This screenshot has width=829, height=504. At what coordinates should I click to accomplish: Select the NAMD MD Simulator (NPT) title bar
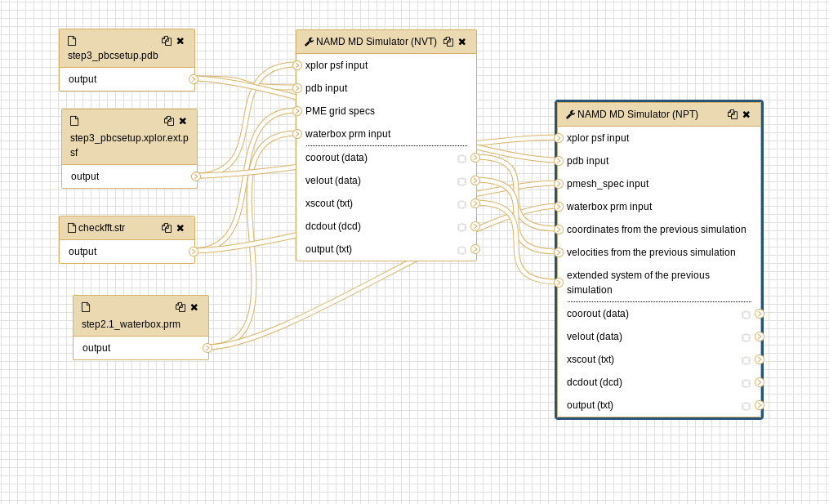[659, 114]
